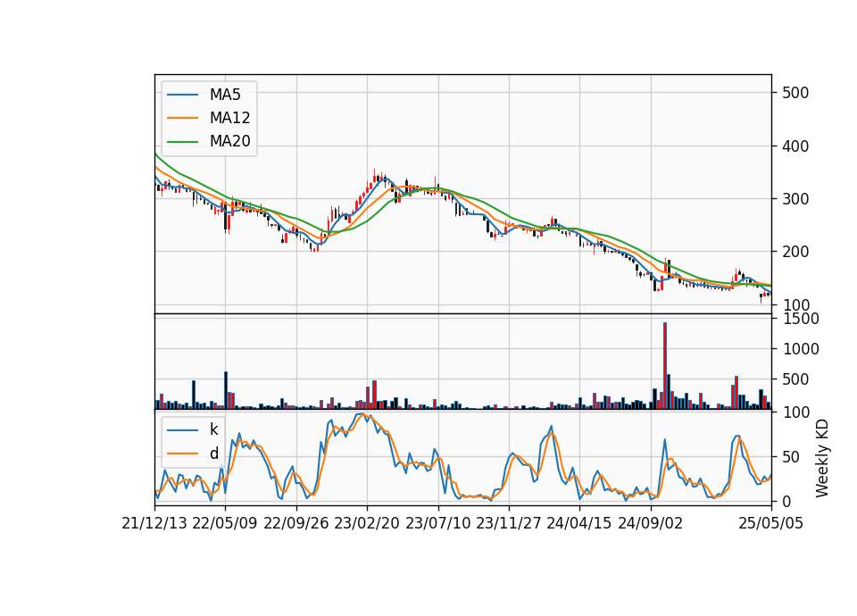This screenshot has height=616, width=857.
Task: Click the 0 tick on KD axis
Action: click(x=786, y=501)
